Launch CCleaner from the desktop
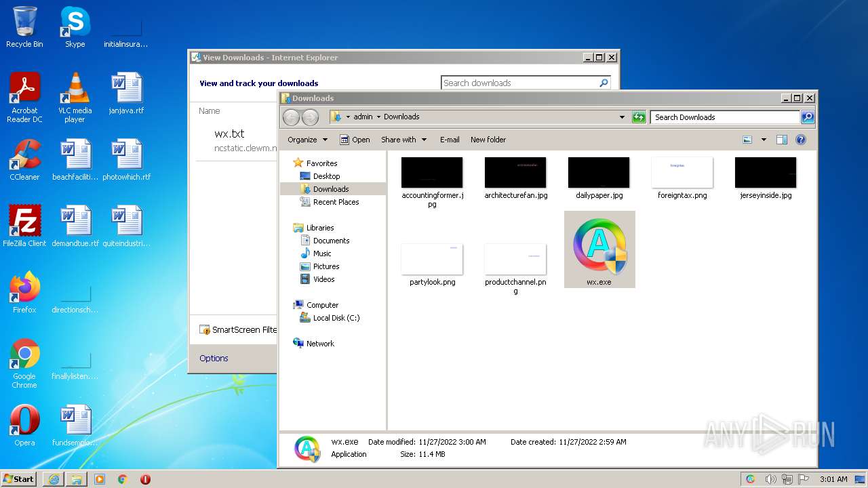Viewport: 868px width, 488px height. 24,160
